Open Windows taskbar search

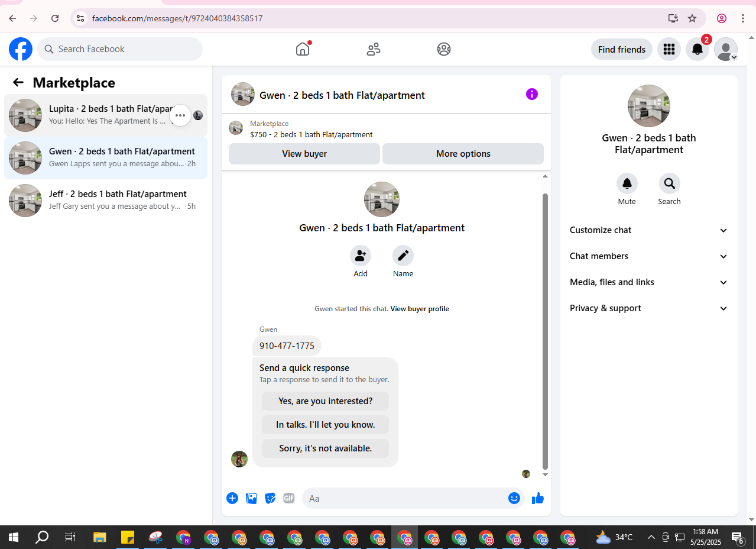42,537
